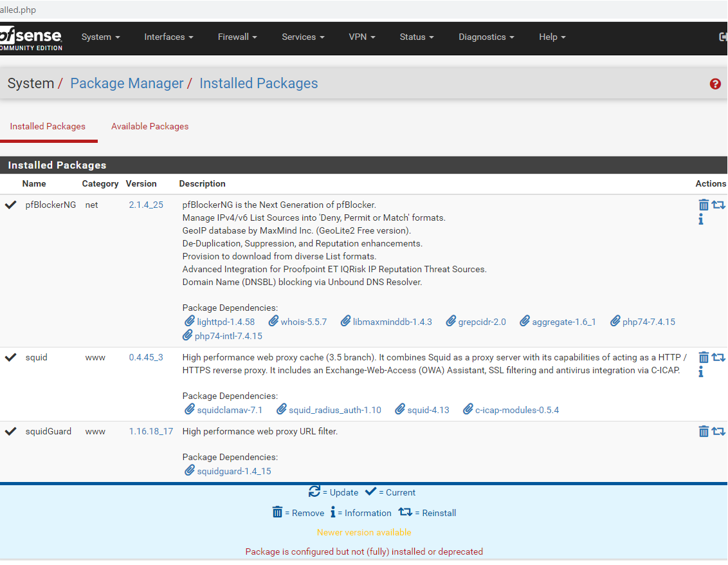Click the logout icon in top bar
This screenshot has width=728, height=565.
[x=723, y=37]
